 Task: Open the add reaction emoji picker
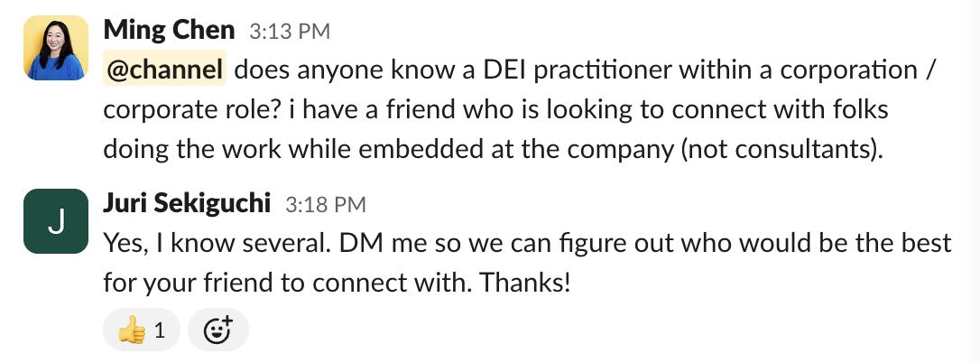click(217, 330)
